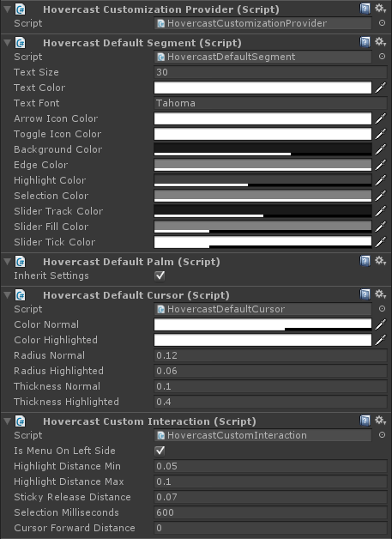Click eyedropper for Slider Tick Color
The width and height of the screenshot is (392, 539).
coord(380,242)
